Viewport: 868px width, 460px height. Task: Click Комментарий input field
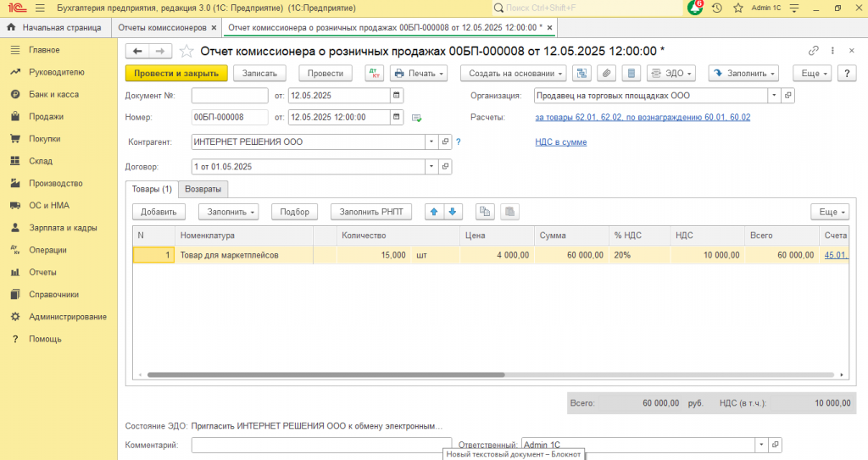tap(321, 445)
